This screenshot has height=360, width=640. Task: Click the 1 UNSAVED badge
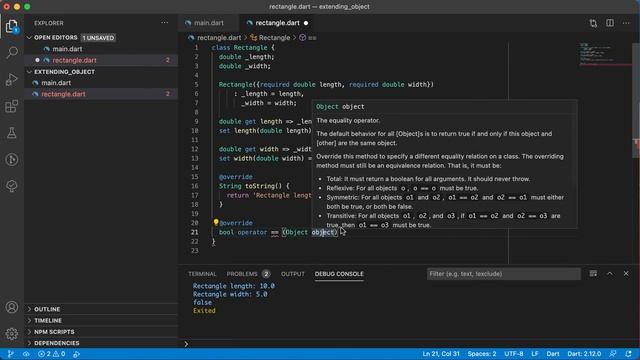point(98,38)
